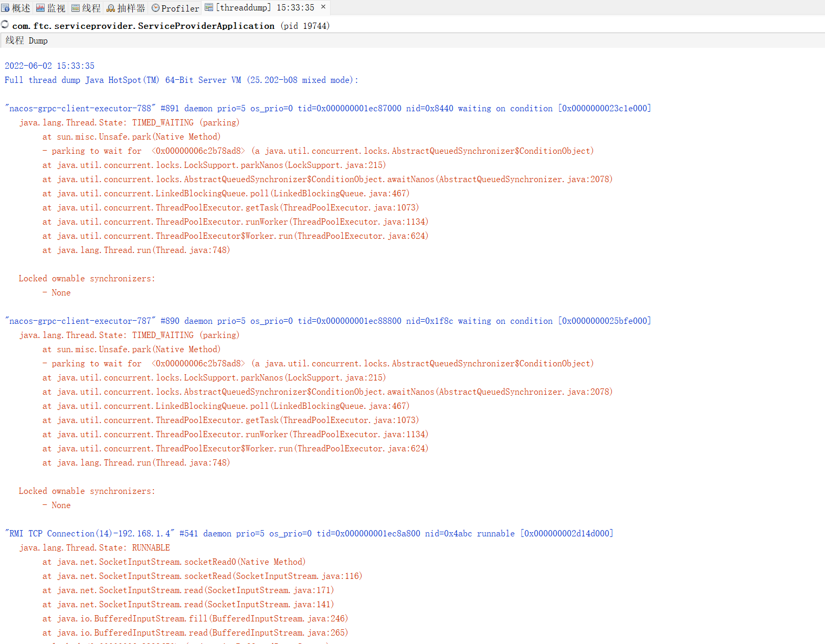Image resolution: width=825 pixels, height=644 pixels.
Task: Click the socketRead0(Native Method) stack line
Action: (x=174, y=562)
